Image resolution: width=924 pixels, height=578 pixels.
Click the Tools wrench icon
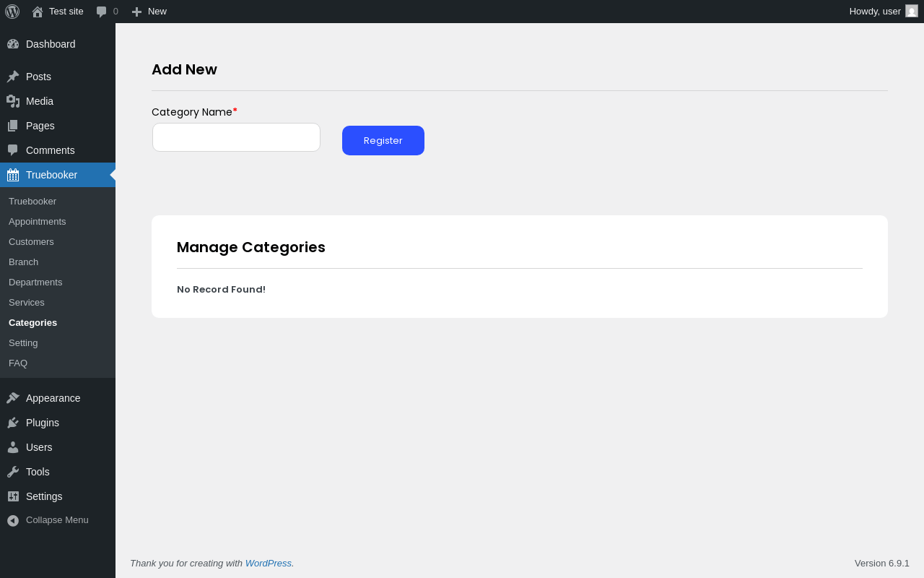tap(13, 472)
